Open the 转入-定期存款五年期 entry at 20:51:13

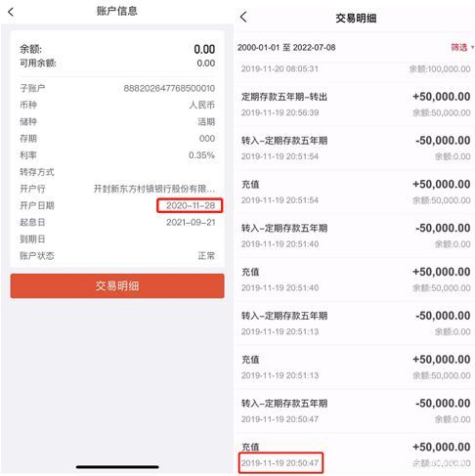(x=356, y=324)
